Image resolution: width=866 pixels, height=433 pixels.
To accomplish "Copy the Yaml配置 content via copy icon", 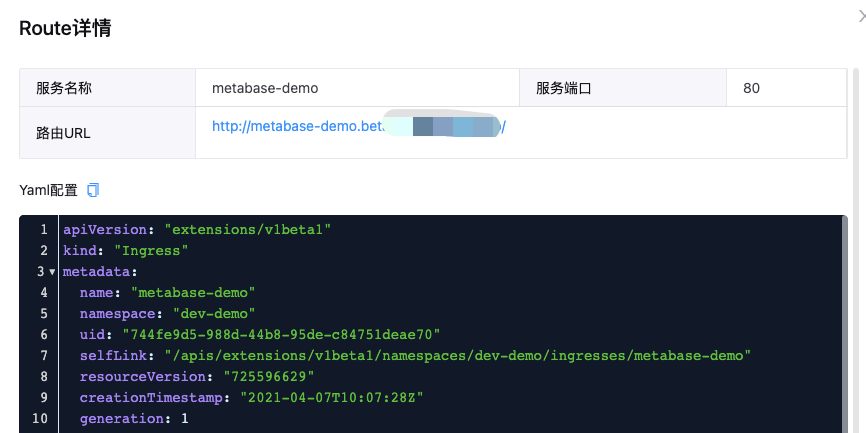I will (x=93, y=190).
